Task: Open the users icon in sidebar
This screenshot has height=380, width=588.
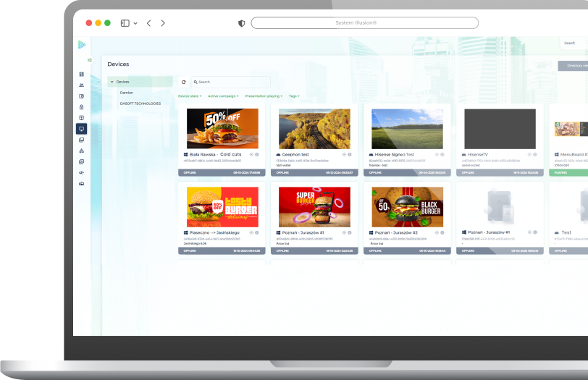Action: click(x=81, y=85)
